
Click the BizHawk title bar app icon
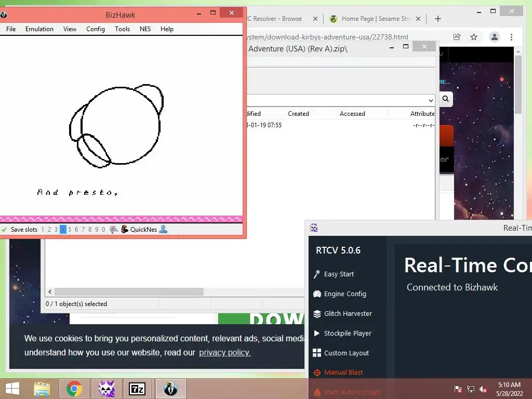4,15
